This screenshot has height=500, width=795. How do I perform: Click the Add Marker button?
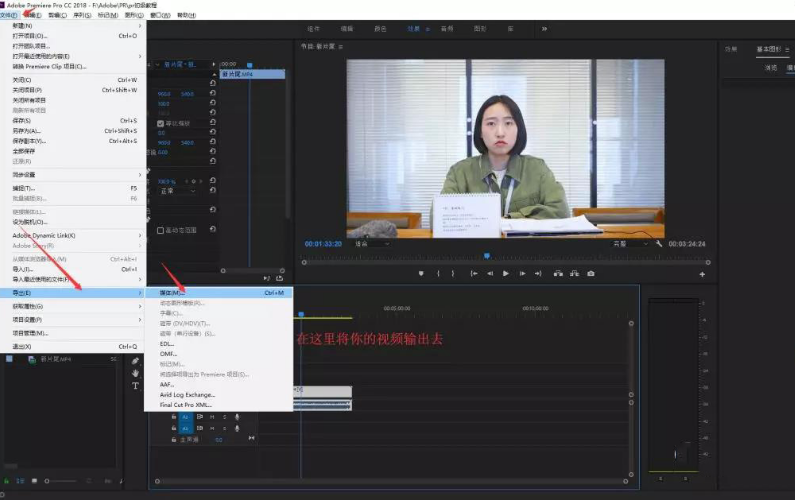(421, 273)
